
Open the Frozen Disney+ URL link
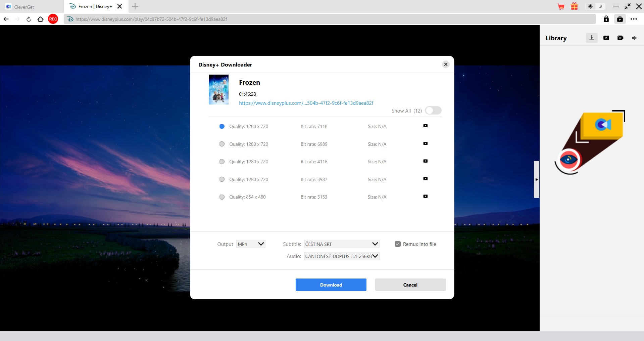pyautogui.click(x=306, y=103)
